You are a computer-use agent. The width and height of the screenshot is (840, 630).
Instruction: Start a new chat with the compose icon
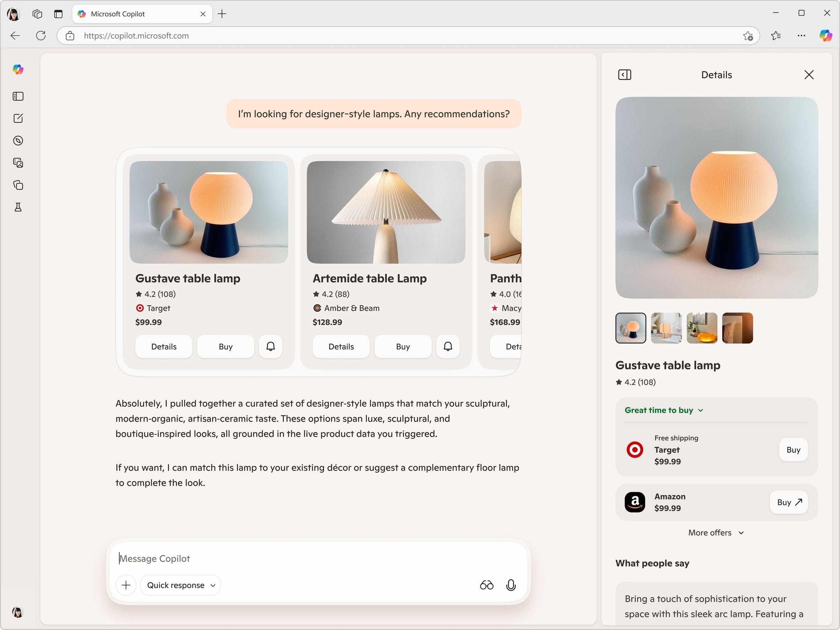pyautogui.click(x=18, y=119)
